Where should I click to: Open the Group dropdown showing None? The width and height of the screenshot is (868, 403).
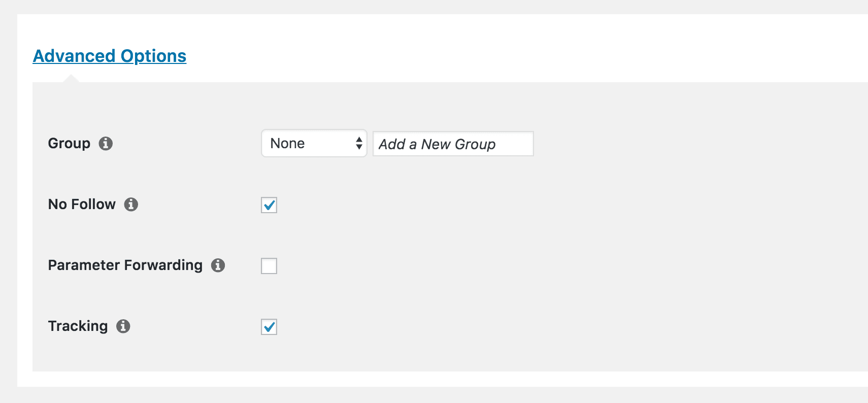point(314,144)
